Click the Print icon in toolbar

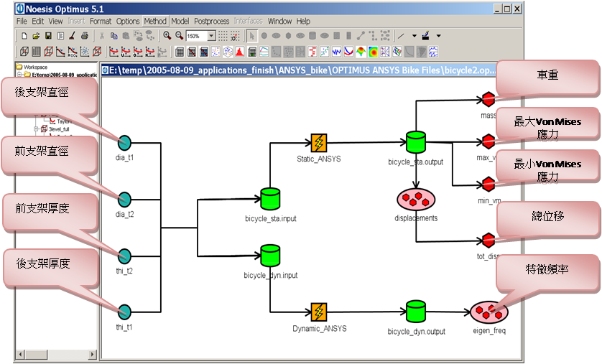pyautogui.click(x=85, y=35)
